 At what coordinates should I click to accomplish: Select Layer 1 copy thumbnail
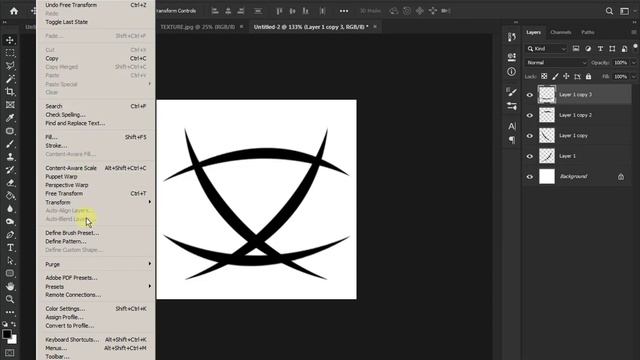(x=547, y=136)
